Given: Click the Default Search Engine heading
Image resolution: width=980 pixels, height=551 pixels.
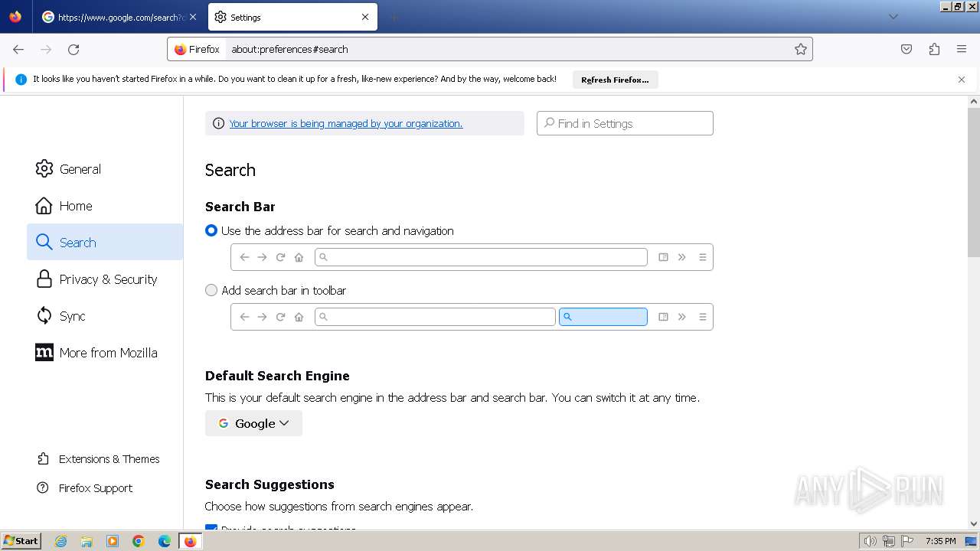Looking at the screenshot, I should click(277, 376).
